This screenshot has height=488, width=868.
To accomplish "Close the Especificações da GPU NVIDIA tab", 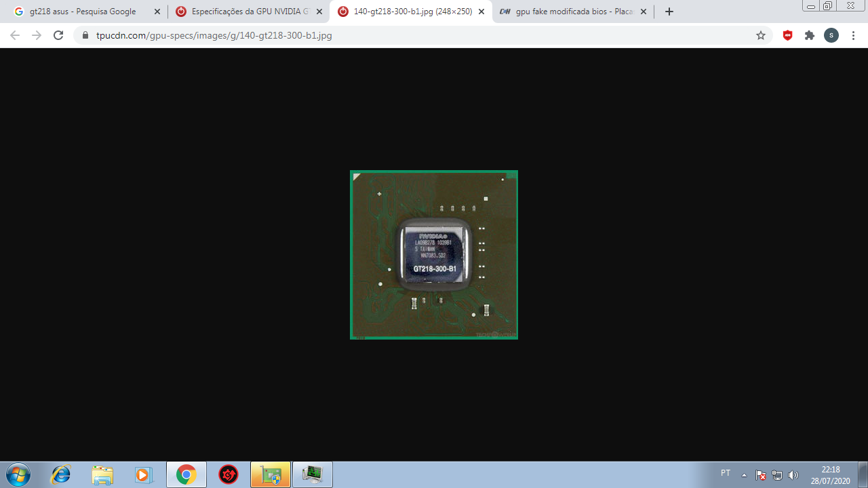I will 319,12.
